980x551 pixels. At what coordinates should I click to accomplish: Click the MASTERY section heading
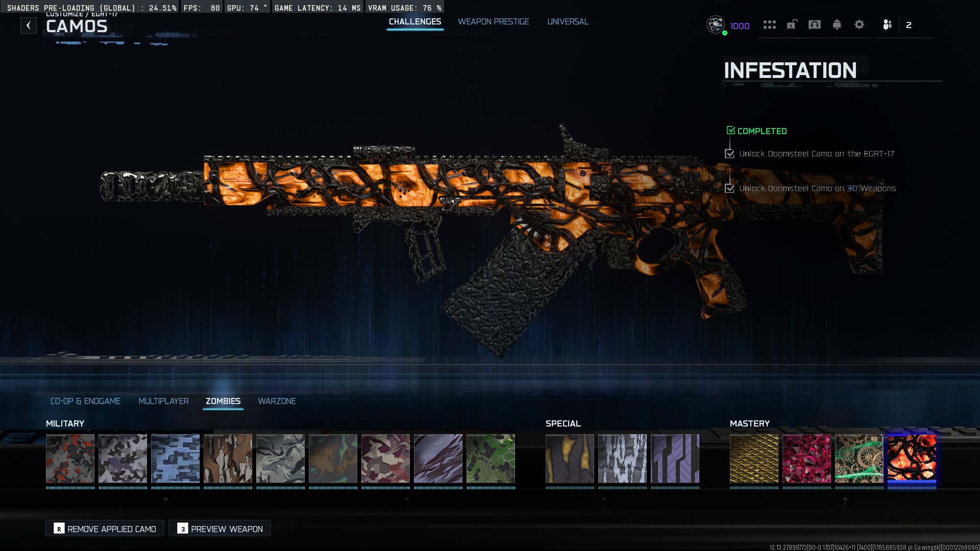click(750, 423)
